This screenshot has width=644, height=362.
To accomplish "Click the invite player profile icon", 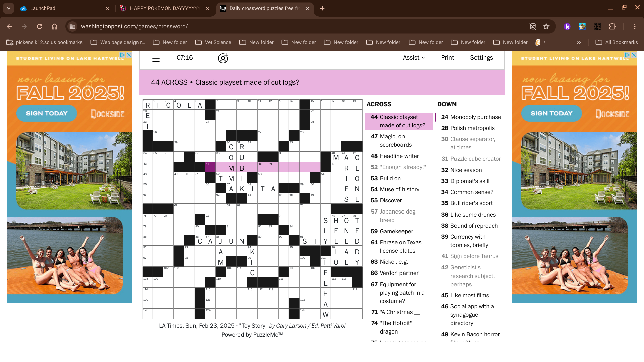I will click(223, 58).
